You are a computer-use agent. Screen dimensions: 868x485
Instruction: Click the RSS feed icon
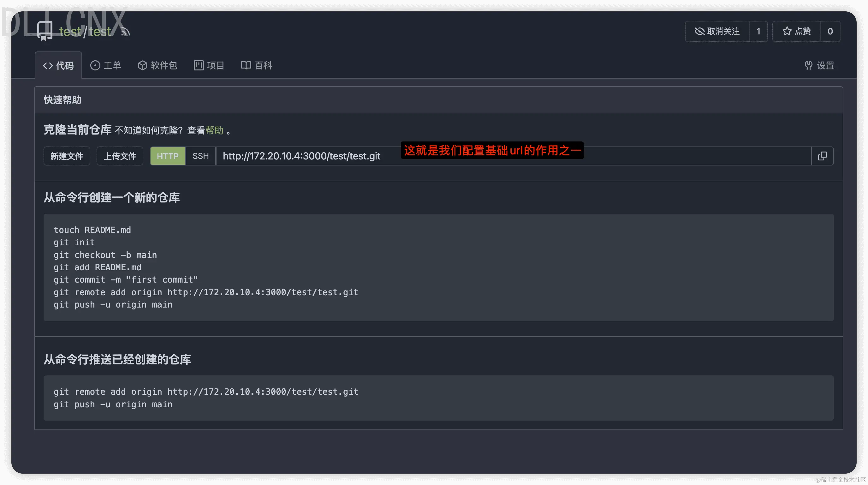[125, 32]
